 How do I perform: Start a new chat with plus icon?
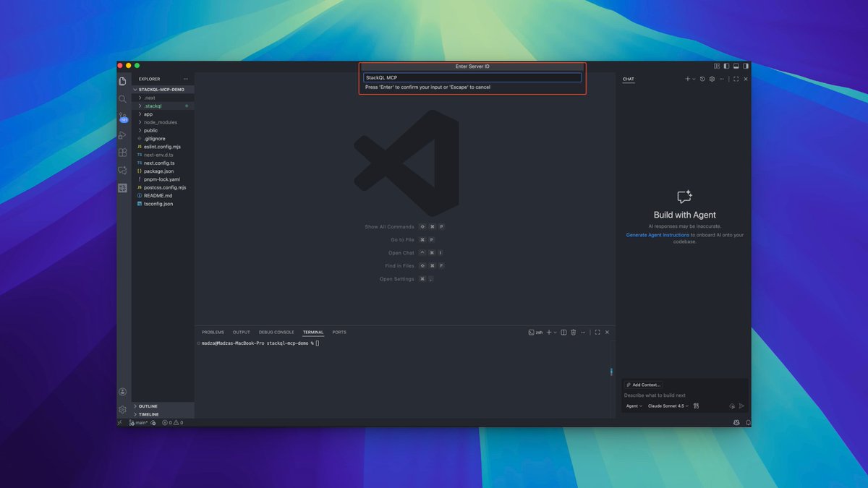coord(687,79)
